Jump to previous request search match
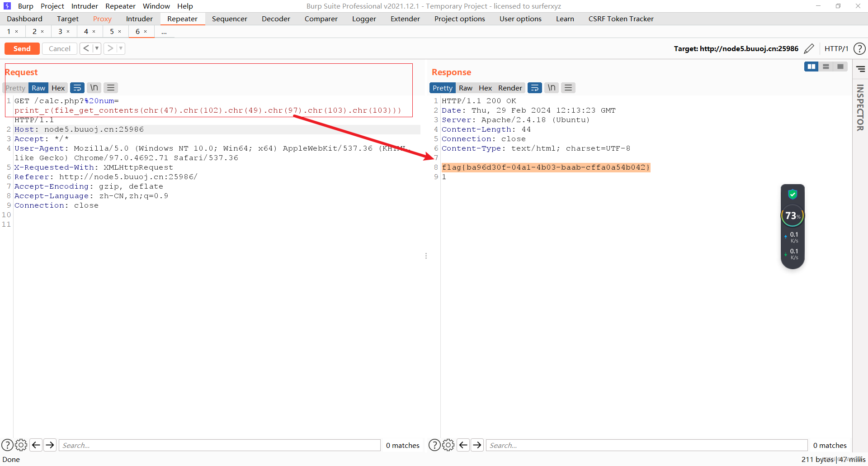The width and height of the screenshot is (868, 466). pyautogui.click(x=36, y=445)
